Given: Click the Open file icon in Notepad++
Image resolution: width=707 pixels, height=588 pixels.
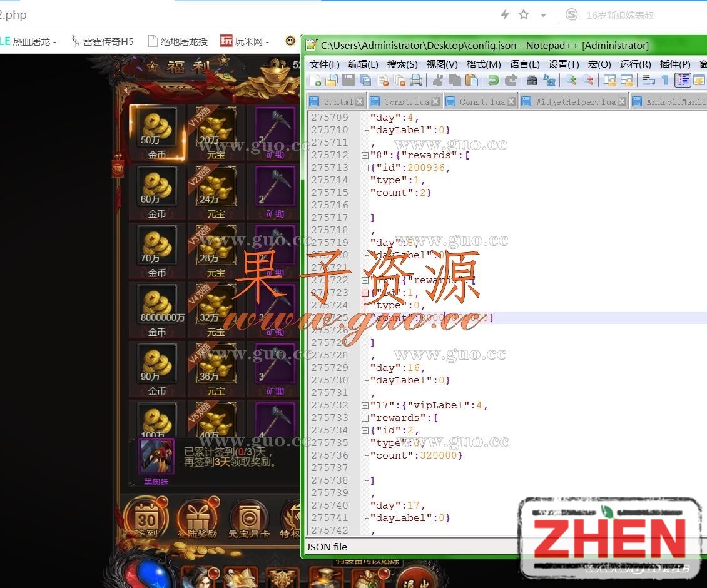Looking at the screenshot, I should 332,81.
